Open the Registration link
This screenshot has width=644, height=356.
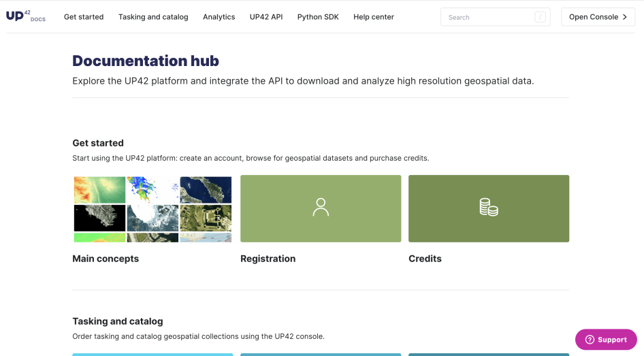[268, 259]
